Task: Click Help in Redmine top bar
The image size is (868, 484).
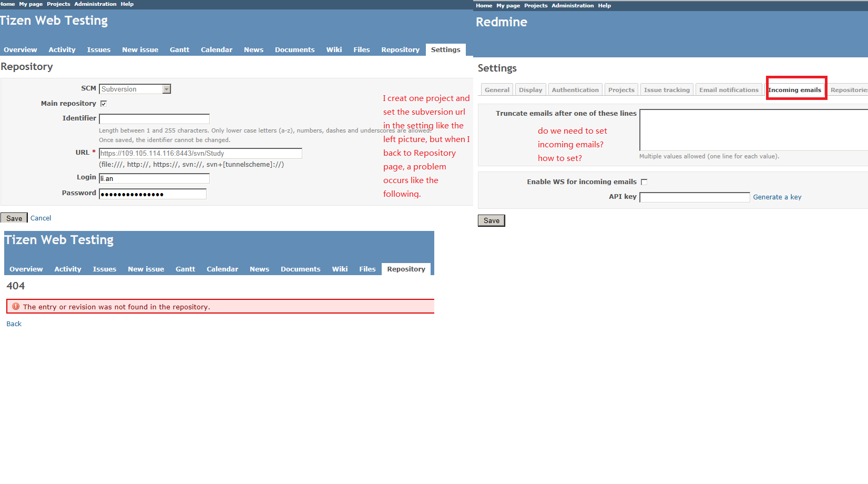Action: coord(605,5)
